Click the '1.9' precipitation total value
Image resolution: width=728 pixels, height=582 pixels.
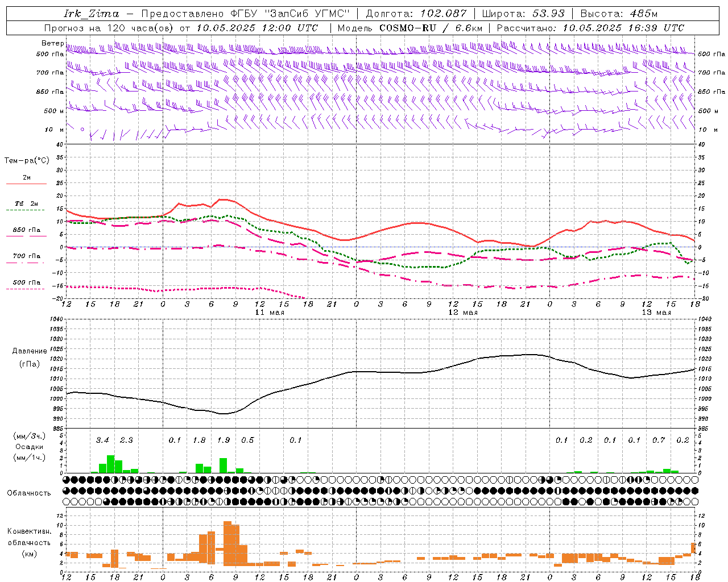[x=224, y=440]
